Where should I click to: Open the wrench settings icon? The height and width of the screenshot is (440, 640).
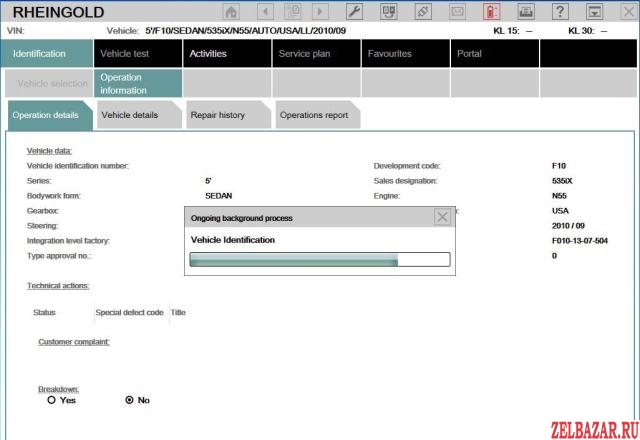coord(354,11)
